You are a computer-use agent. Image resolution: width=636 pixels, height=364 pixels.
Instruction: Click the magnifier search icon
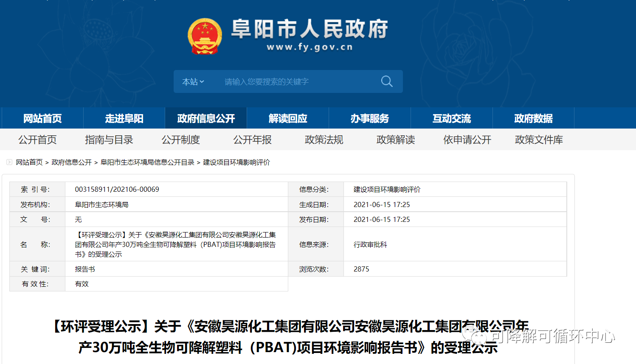(387, 81)
